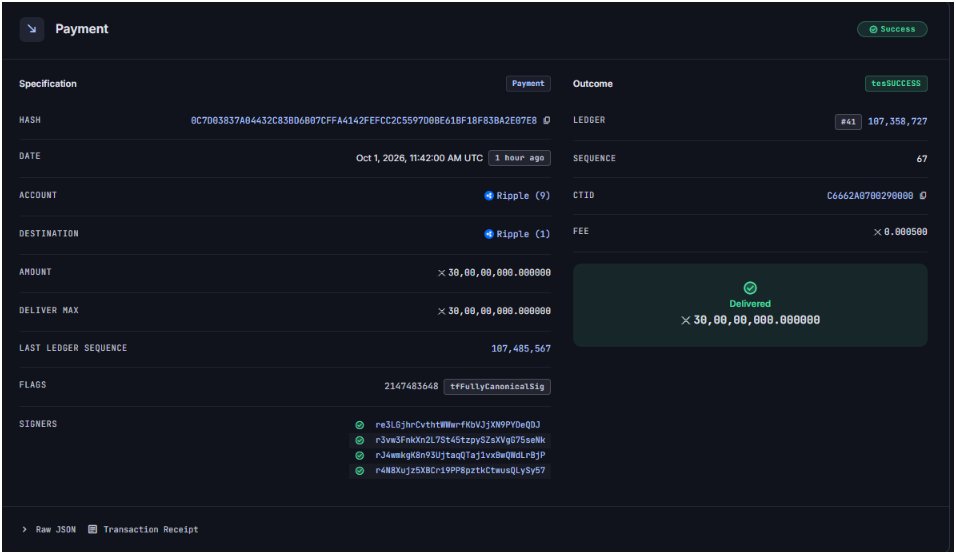Click the '1 hour ago' time badge
Screen dimensions: 956x554
(x=519, y=158)
